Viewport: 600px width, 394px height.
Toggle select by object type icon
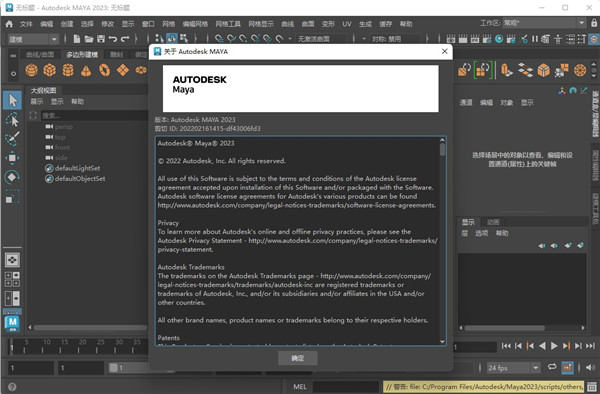click(171, 39)
